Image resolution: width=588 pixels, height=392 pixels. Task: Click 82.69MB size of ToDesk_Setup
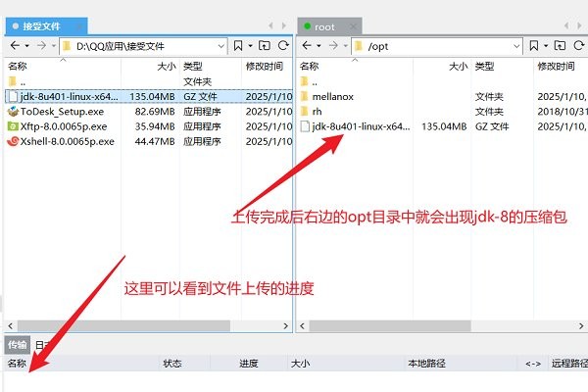155,112
